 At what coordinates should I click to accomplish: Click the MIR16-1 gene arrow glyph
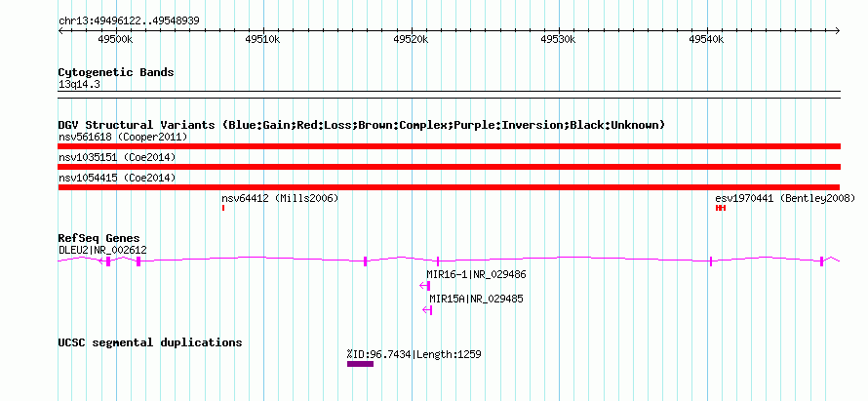(x=424, y=286)
